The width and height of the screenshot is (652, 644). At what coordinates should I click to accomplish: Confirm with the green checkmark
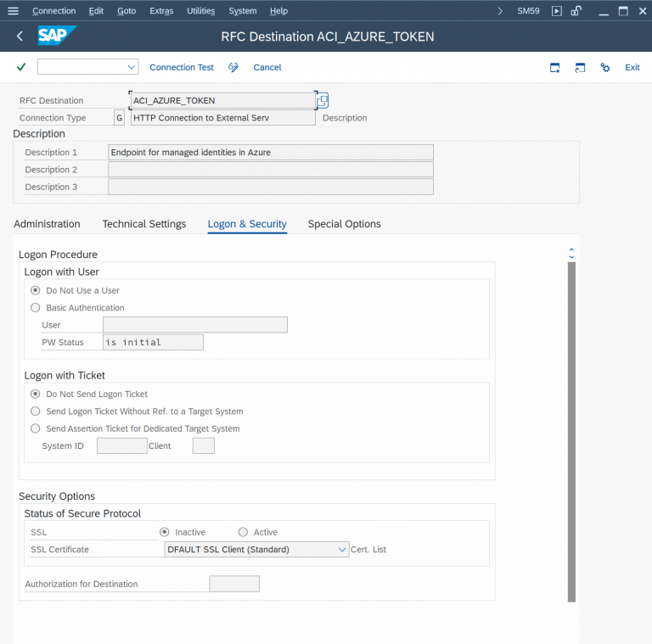[21, 67]
